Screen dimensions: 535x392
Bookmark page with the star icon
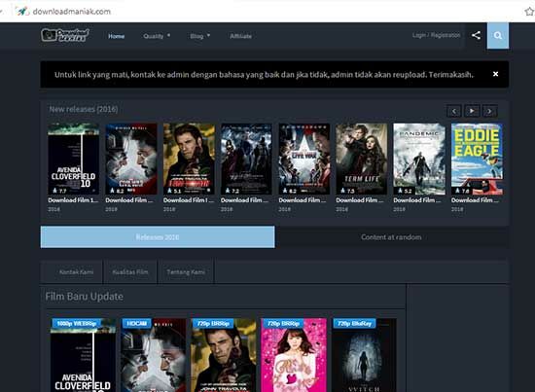click(x=529, y=12)
